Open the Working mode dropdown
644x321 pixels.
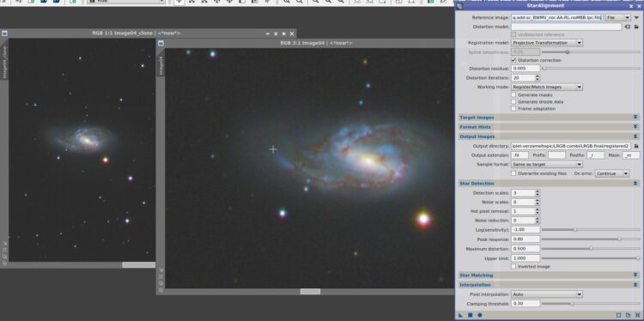pos(547,87)
